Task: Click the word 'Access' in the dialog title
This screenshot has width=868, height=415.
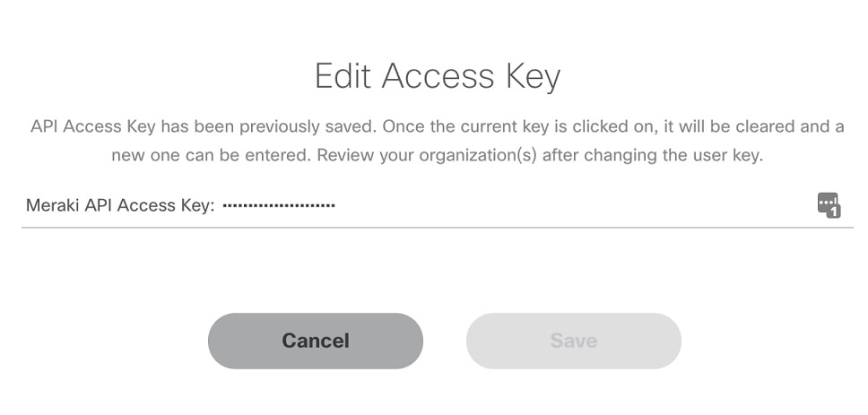Action: point(438,75)
